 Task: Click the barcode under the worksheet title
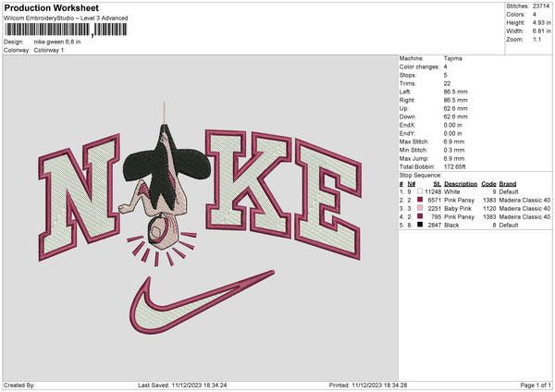tap(66, 30)
